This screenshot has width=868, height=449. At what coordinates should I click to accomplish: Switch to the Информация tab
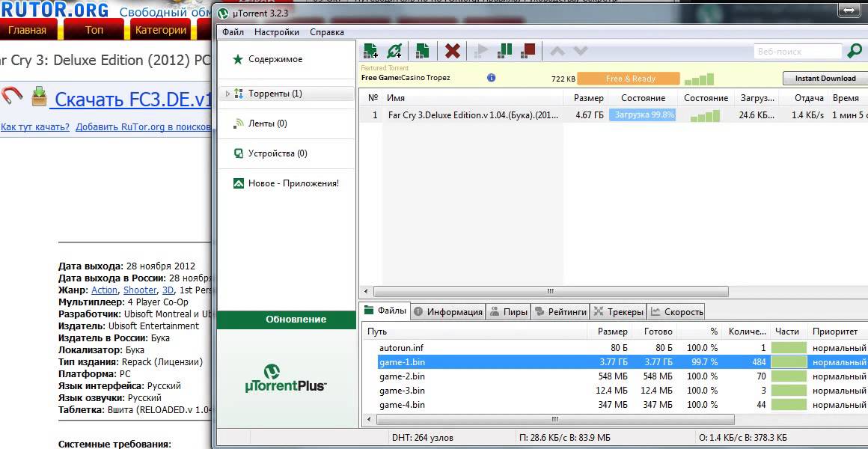coord(448,312)
